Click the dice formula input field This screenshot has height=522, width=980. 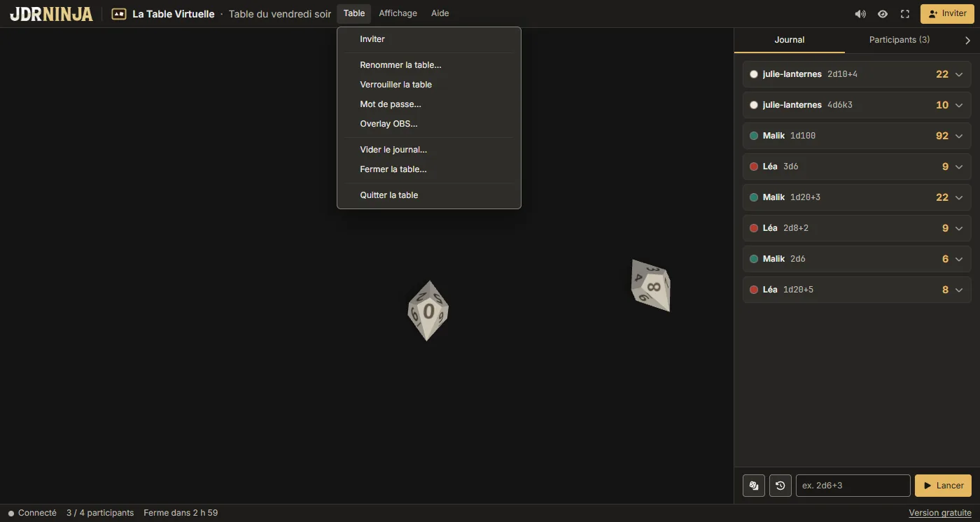[x=853, y=486]
